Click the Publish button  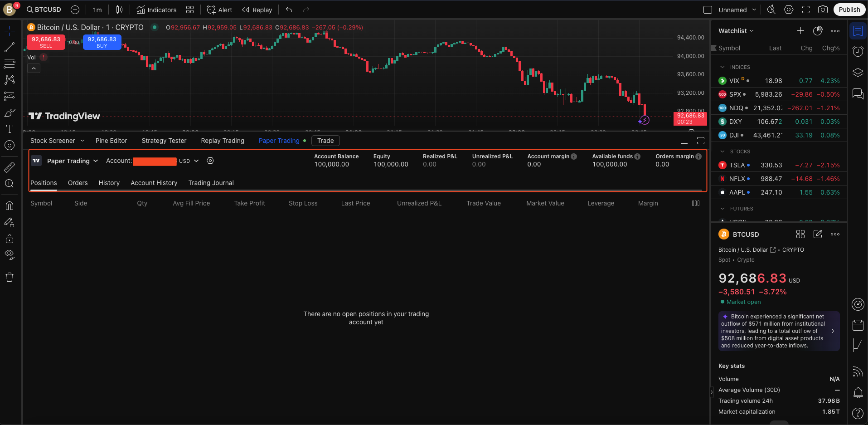coord(849,10)
